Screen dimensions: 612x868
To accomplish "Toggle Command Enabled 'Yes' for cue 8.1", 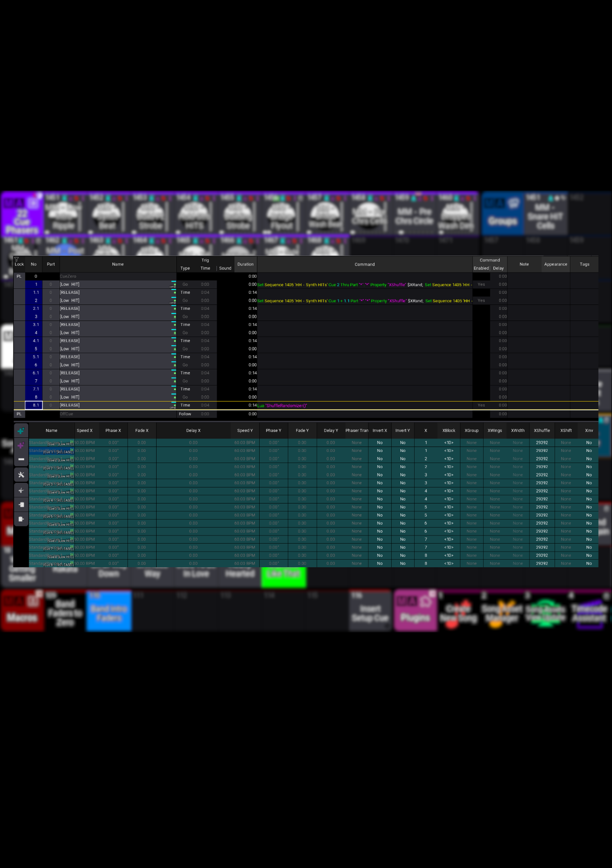I will point(481,405).
